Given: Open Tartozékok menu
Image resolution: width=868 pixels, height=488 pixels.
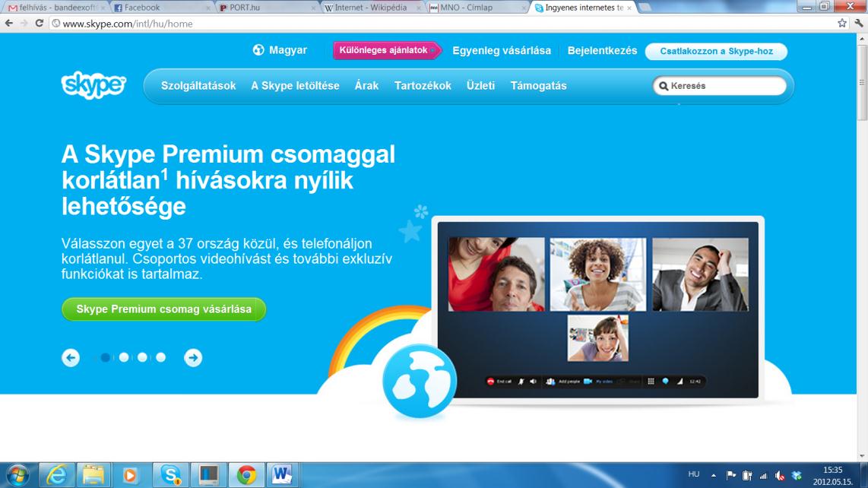Looking at the screenshot, I should [423, 86].
